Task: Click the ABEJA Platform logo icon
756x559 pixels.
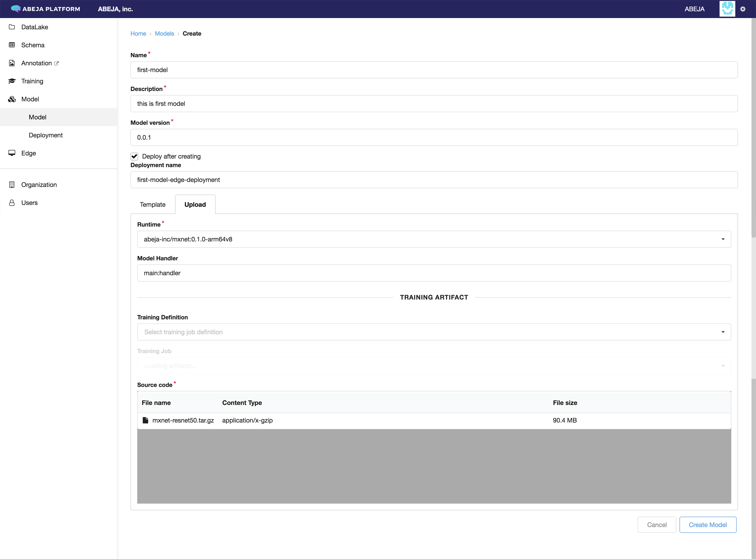Action: (15, 9)
